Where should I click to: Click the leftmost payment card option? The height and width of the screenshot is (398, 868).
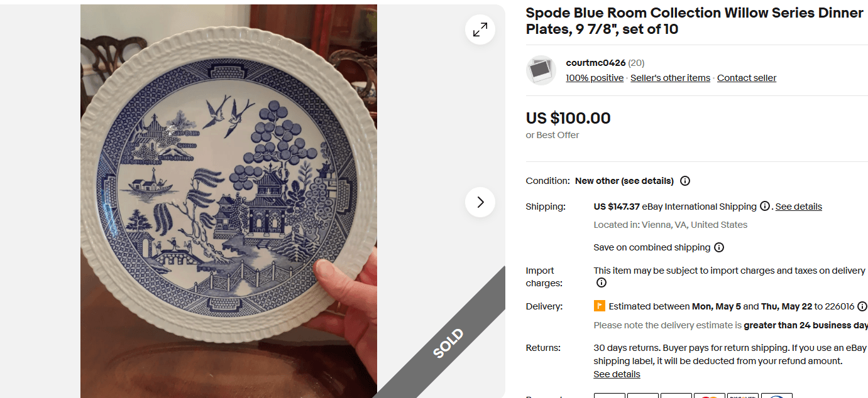tap(608, 395)
